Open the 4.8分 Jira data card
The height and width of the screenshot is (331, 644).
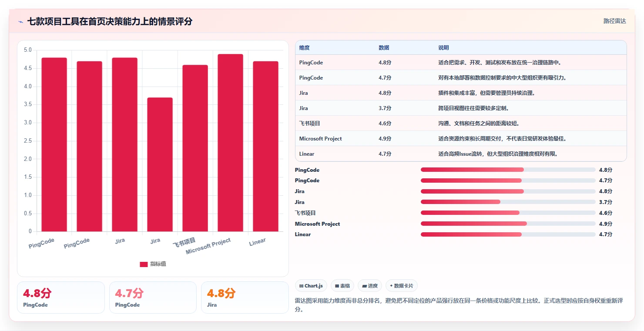[x=245, y=298]
